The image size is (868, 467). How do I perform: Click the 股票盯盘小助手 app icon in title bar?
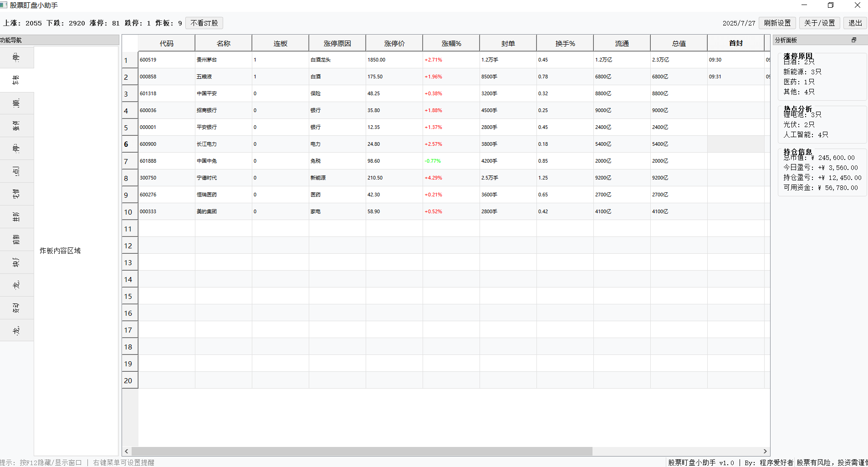tap(4, 5)
